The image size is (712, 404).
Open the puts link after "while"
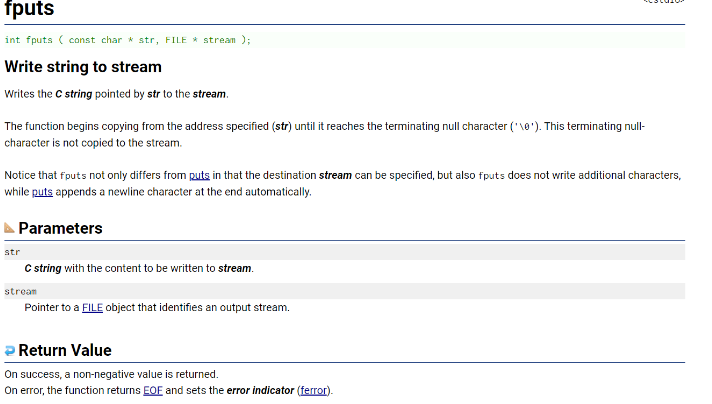click(x=42, y=192)
